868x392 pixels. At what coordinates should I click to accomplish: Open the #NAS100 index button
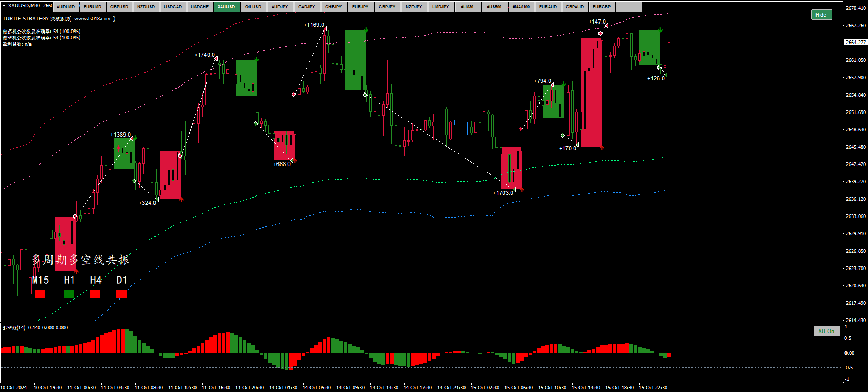pos(521,7)
